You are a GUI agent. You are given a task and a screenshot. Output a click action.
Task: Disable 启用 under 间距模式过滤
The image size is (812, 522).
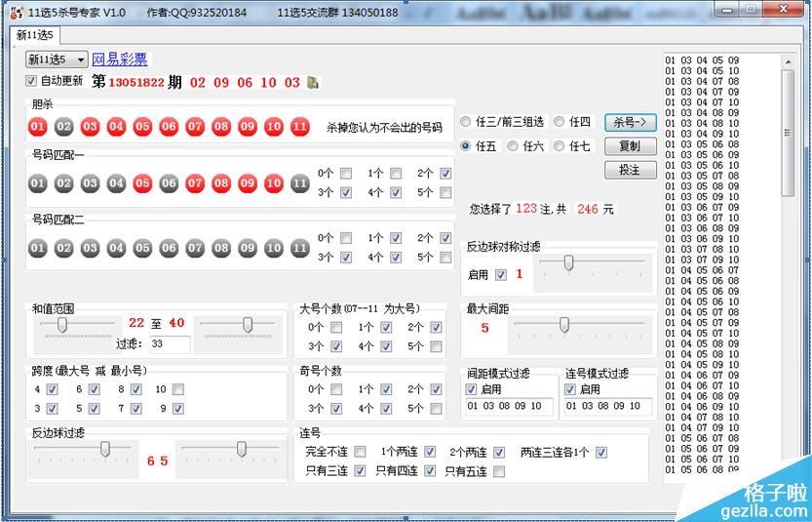(472, 389)
